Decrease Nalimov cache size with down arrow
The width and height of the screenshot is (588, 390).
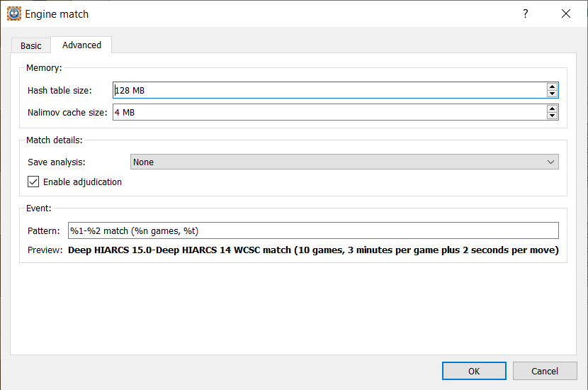pos(552,116)
